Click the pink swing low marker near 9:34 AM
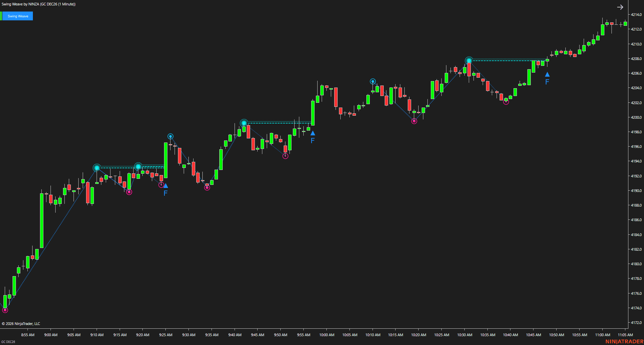The image size is (644, 345). pyautogui.click(x=207, y=188)
